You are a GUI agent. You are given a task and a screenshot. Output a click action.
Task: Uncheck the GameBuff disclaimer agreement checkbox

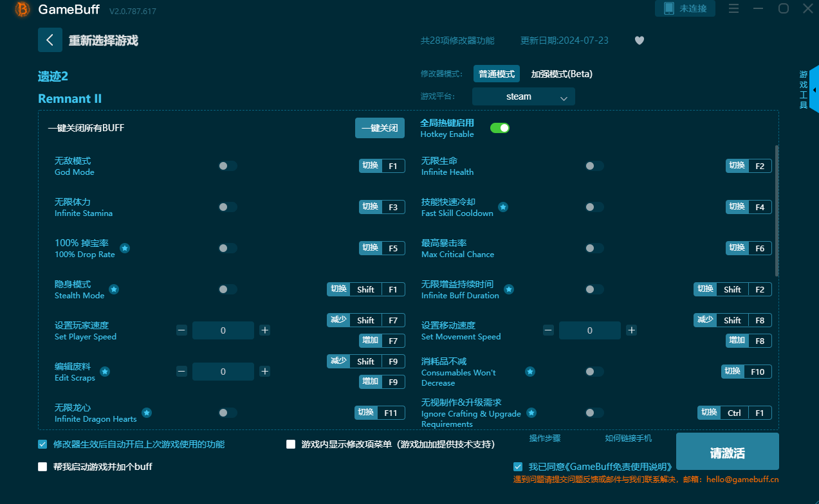coord(518,467)
